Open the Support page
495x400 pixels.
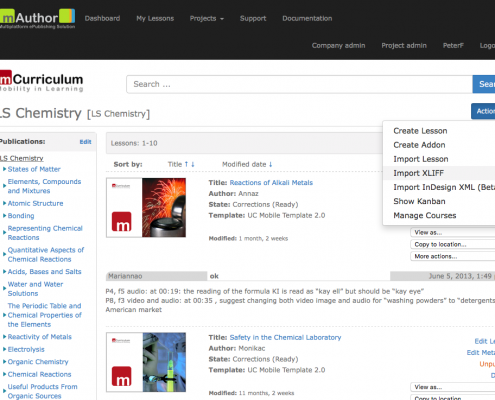pos(253,18)
